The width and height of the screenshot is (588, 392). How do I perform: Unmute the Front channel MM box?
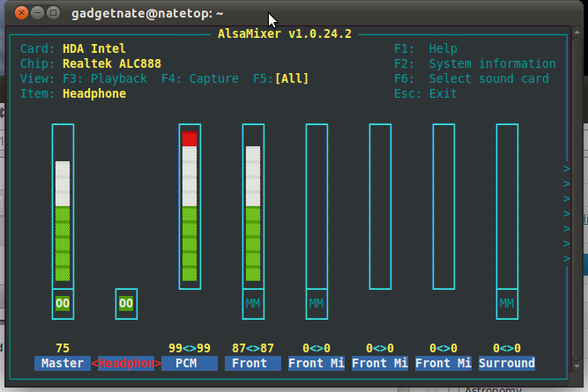click(x=253, y=304)
